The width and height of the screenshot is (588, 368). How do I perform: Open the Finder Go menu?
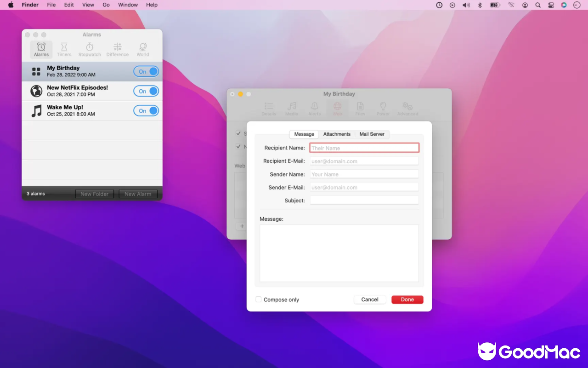click(x=106, y=5)
